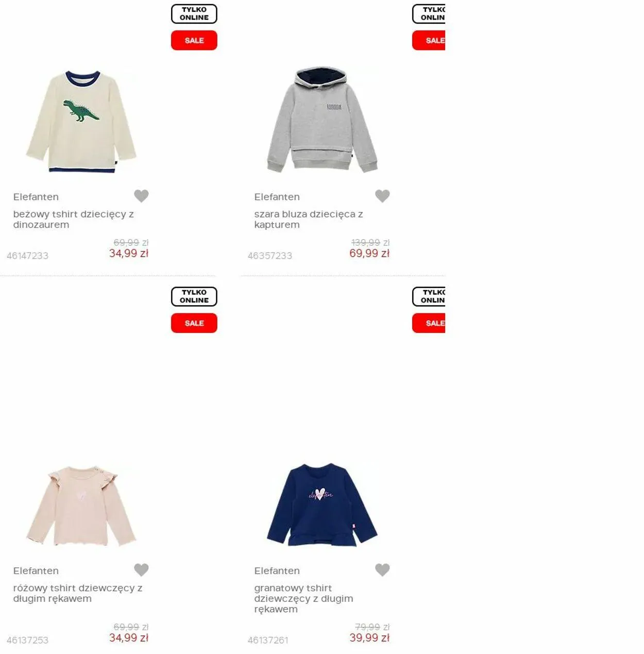
Task: Toggle wishlist heart for the pink girls' tshirt
Action: click(x=141, y=569)
